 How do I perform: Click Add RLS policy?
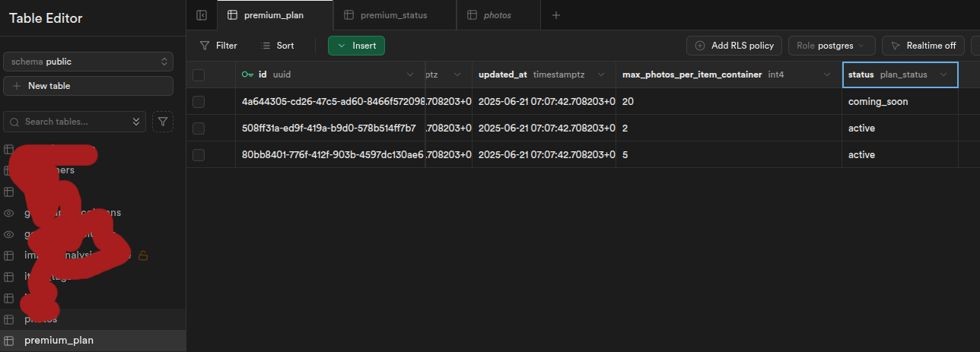click(734, 46)
